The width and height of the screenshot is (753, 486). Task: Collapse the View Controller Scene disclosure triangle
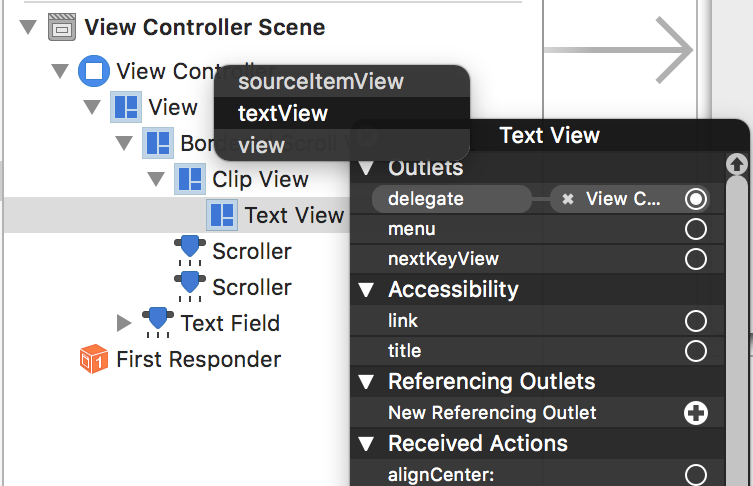coord(26,28)
